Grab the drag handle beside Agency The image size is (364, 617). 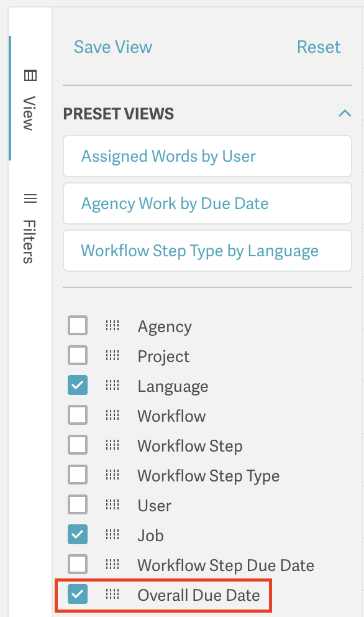(x=112, y=325)
